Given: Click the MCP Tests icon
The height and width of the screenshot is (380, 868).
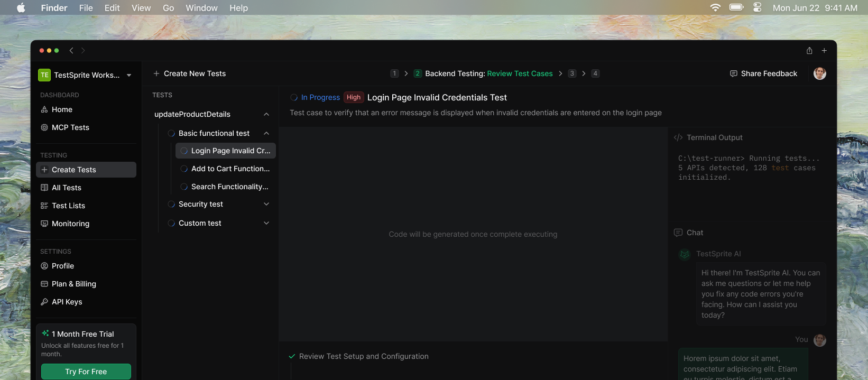Looking at the screenshot, I should (x=44, y=127).
